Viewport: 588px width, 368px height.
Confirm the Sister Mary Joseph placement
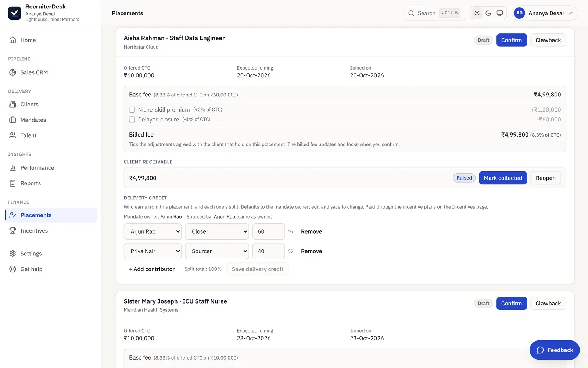(512, 304)
